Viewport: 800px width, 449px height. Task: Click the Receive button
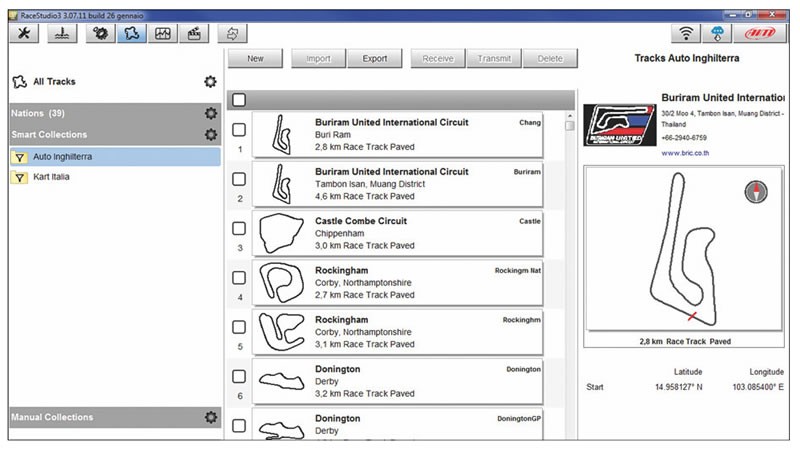pos(438,59)
